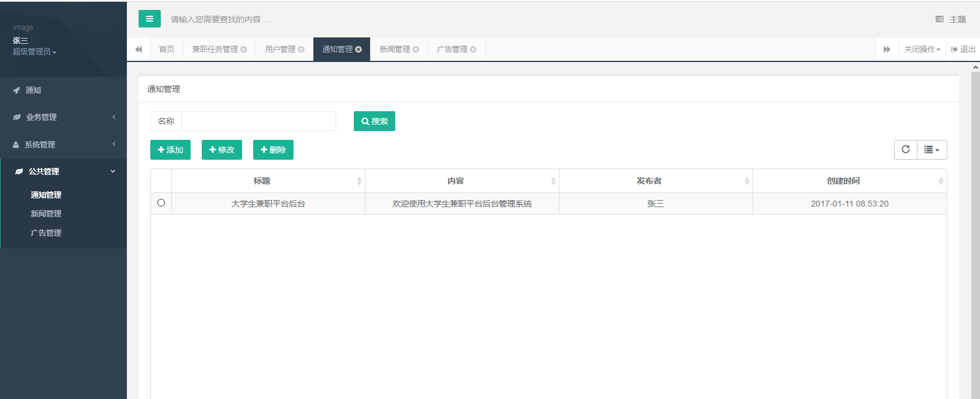This screenshot has height=399, width=980.
Task: Open 广告管理 in the sidebar
Action: click(x=46, y=233)
